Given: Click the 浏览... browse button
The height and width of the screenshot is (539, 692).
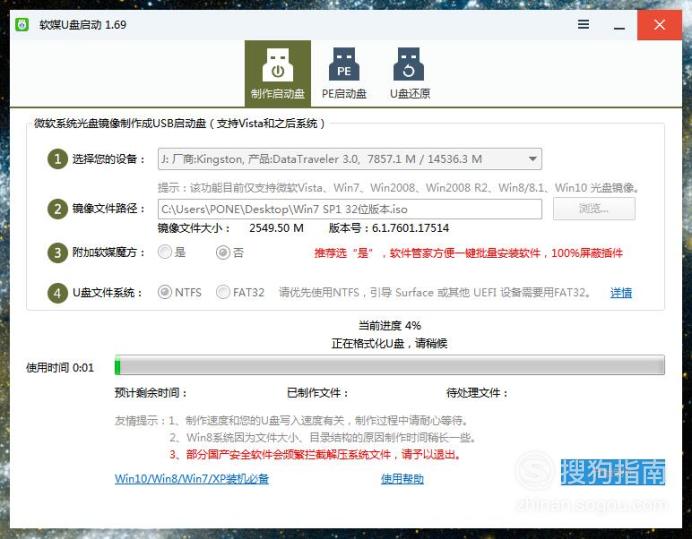Looking at the screenshot, I should pyautogui.click(x=594, y=208).
